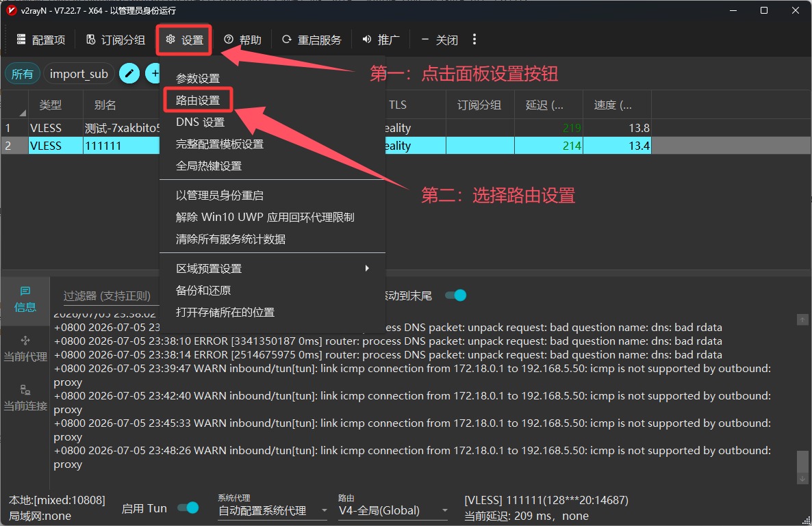Choose 备份和还原 menu entry
The image size is (812, 526).
coord(203,290)
